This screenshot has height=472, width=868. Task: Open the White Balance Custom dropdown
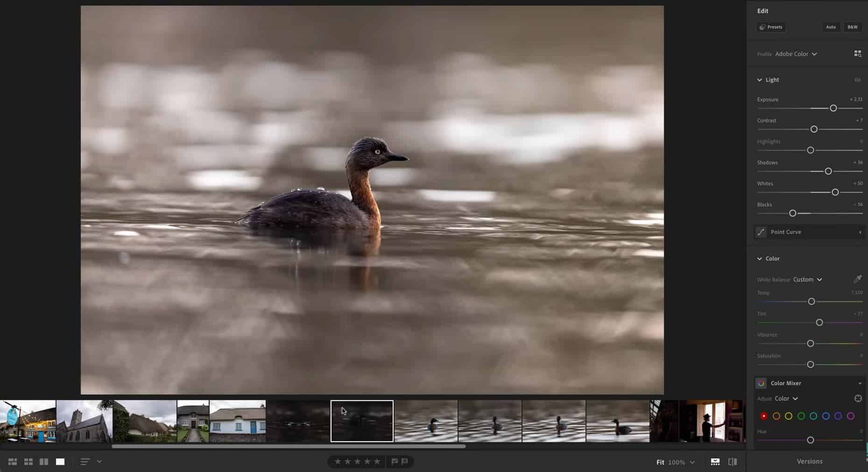[x=807, y=279]
